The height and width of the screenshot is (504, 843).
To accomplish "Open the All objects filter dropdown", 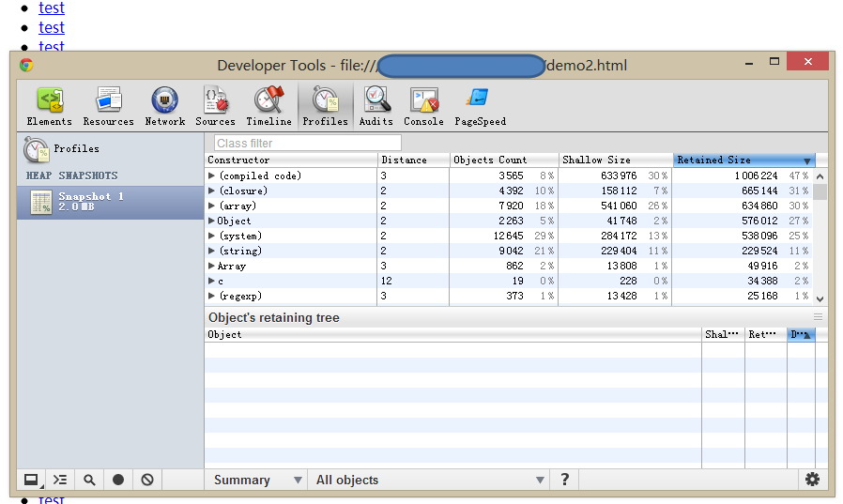I will (429, 480).
